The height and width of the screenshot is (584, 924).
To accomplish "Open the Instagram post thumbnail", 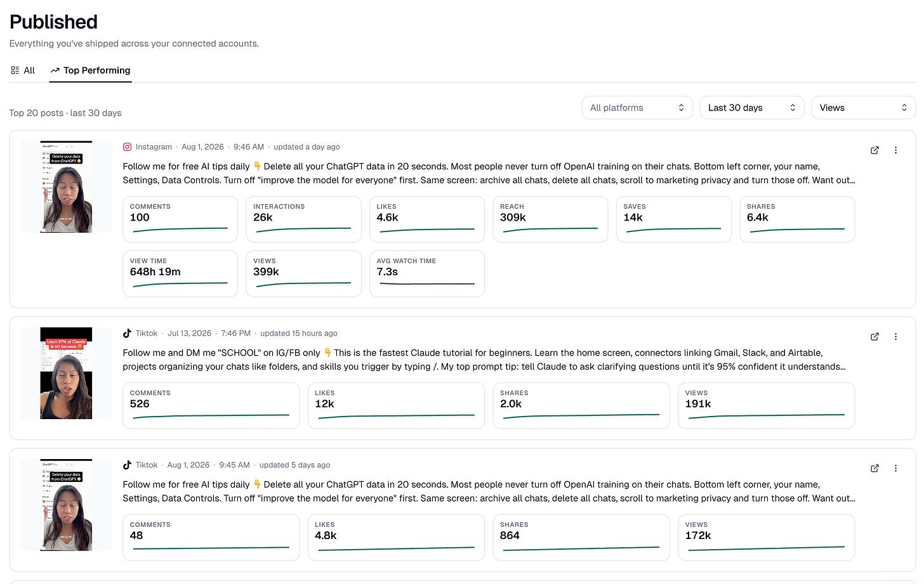I will click(66, 186).
